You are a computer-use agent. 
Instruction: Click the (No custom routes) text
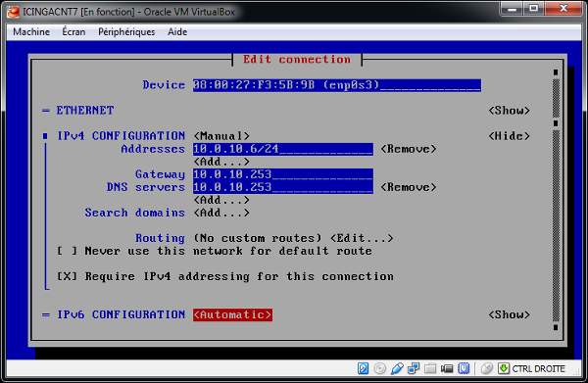[x=258, y=238]
